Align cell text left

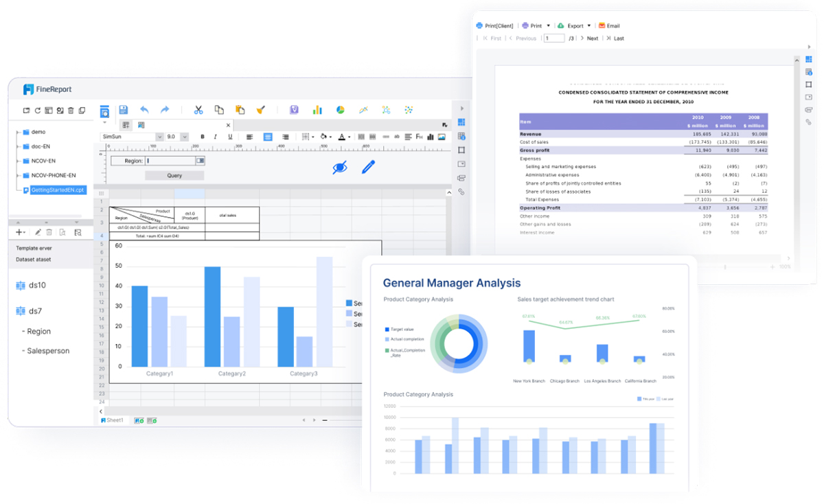[x=250, y=137]
